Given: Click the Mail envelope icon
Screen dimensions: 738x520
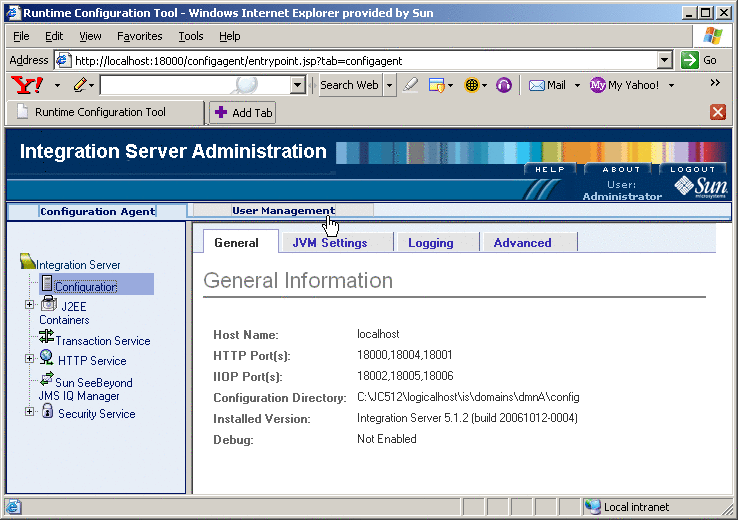Looking at the screenshot, I should click(537, 85).
